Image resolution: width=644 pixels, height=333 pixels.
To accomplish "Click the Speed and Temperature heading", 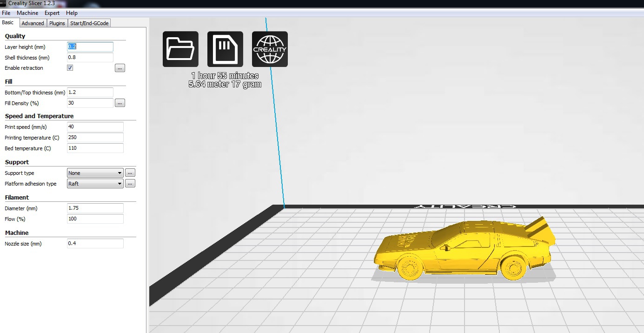I will (40, 116).
